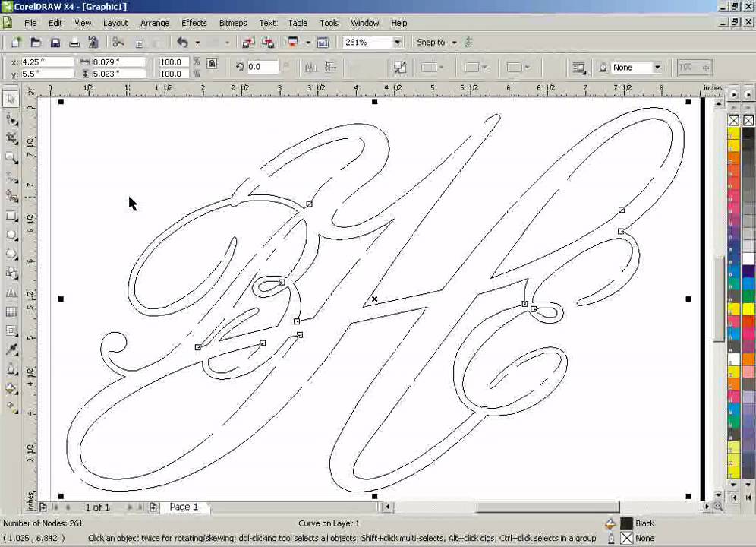The image size is (756, 547).
Task: Select the Rectangle tool
Action: 11,216
